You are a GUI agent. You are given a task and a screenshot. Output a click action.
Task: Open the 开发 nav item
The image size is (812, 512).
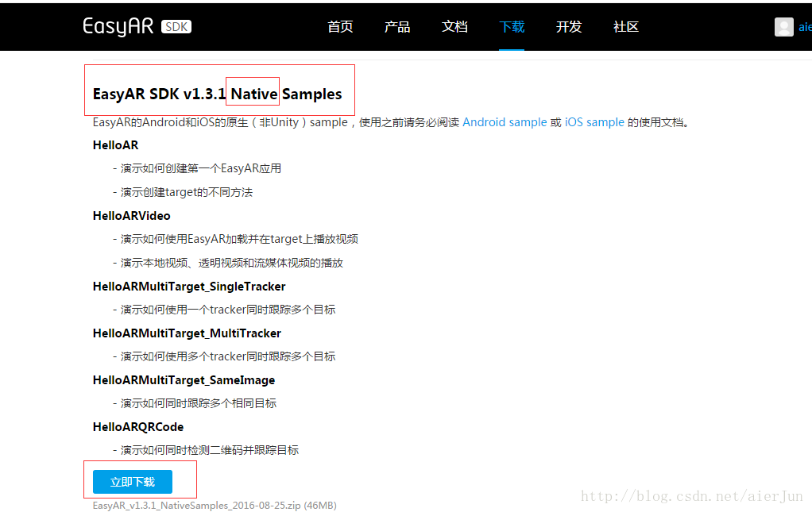click(569, 27)
